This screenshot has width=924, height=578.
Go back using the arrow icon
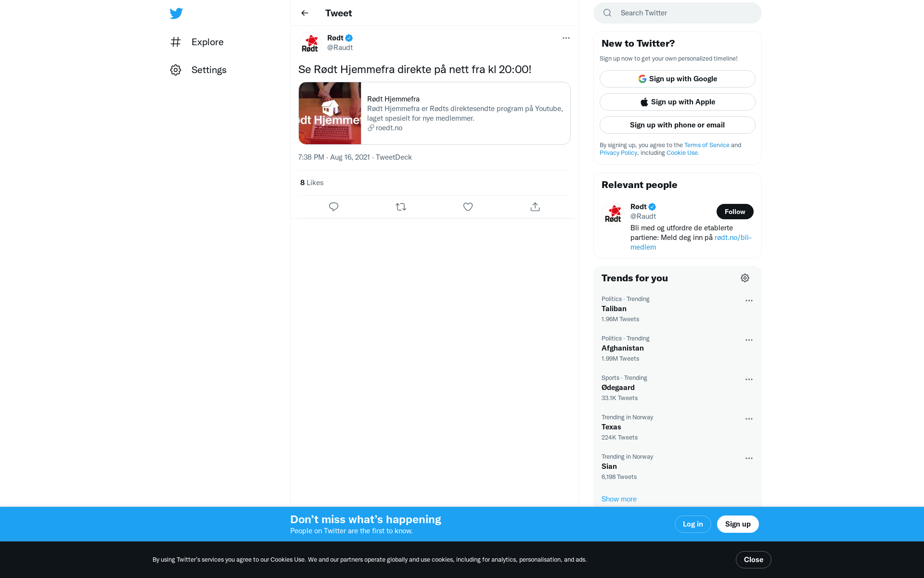pyautogui.click(x=305, y=13)
